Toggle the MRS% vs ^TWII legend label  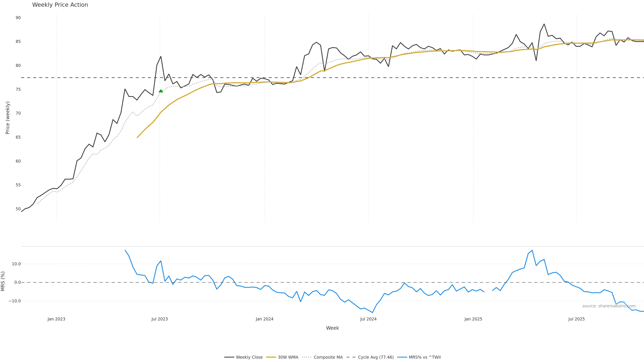(x=424, y=357)
